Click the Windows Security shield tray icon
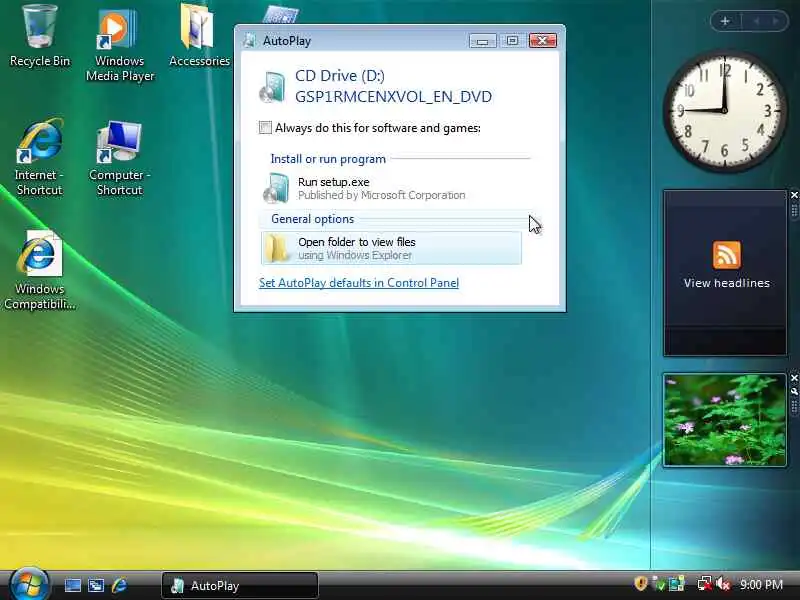Screen dimensions: 800x600 [x=640, y=583]
